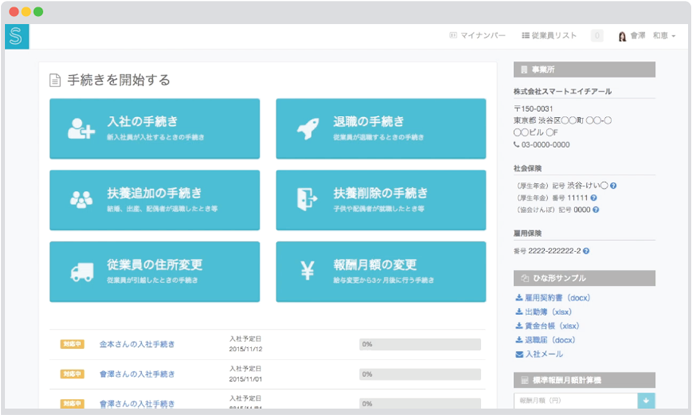Open the 入社メール template link
Viewport: 692px width, 416px height.
tap(539, 354)
